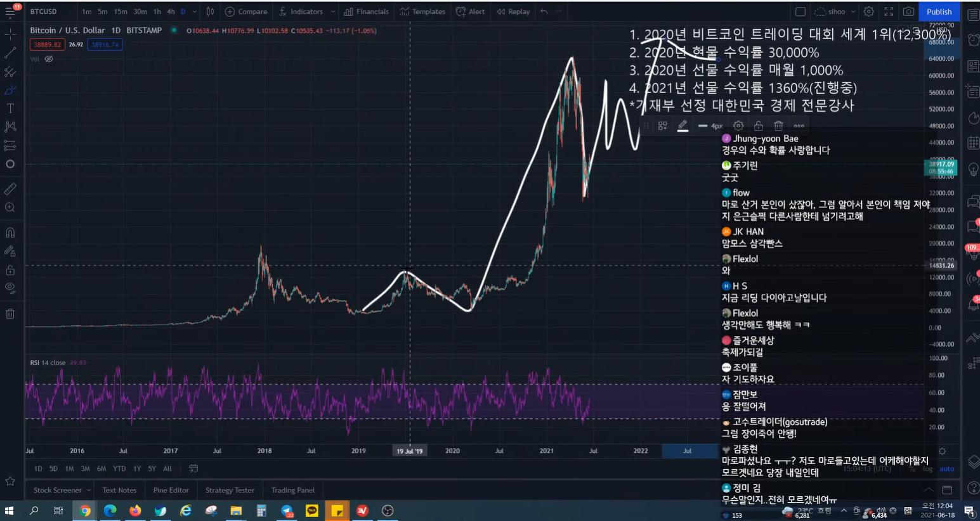Set date range to All
980x521 pixels.
click(167, 468)
